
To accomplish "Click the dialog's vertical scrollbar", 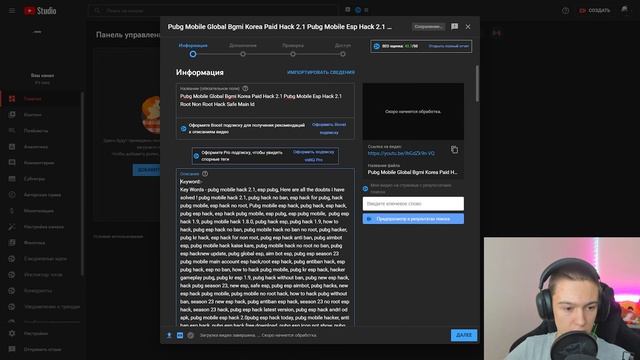I will [477, 84].
